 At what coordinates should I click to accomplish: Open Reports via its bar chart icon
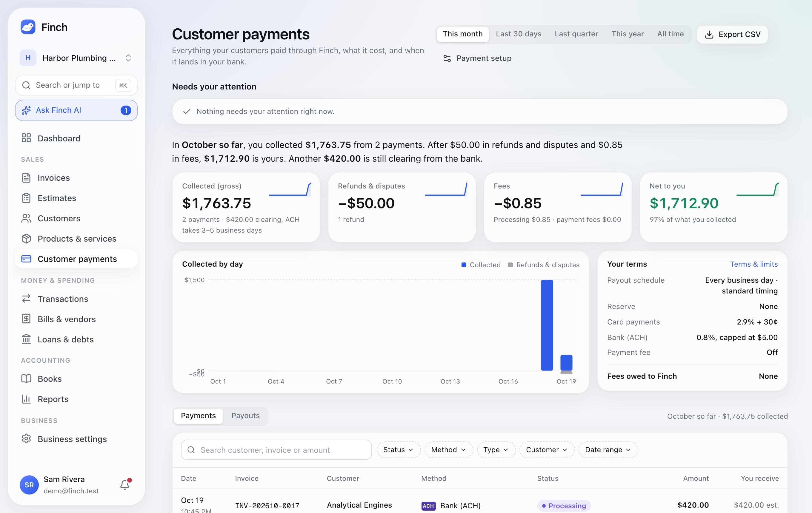[x=26, y=399]
